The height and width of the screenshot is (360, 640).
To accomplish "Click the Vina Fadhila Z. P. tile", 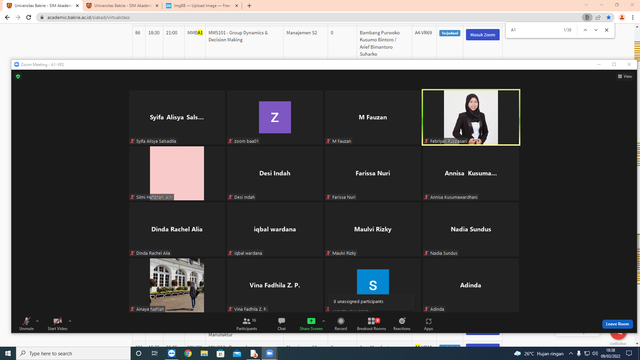I will click(275, 285).
